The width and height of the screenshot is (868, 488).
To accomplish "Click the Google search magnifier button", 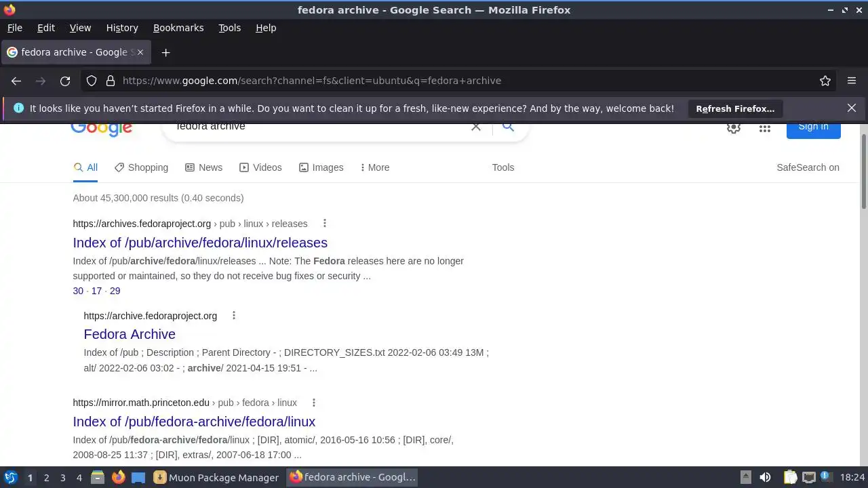I will (508, 127).
